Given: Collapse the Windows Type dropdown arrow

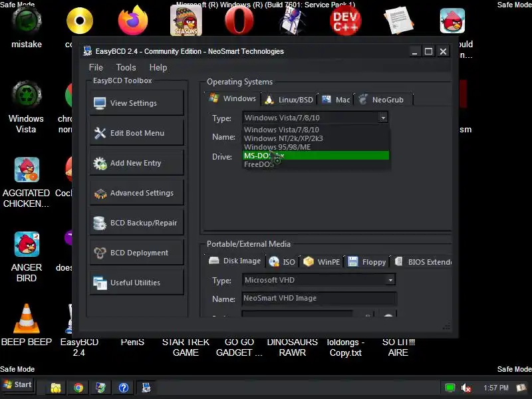Looking at the screenshot, I should coord(383,118).
